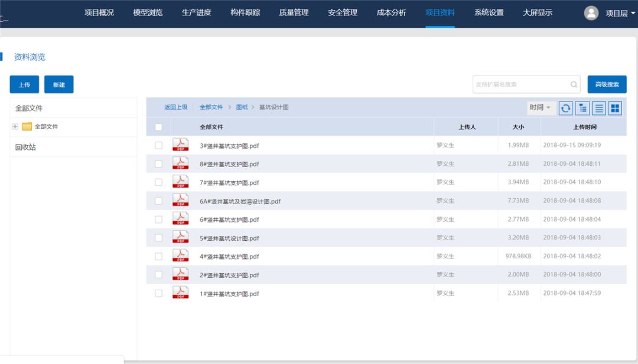Switch to grid view layout icon
This screenshot has height=364, width=638.
coord(614,107)
